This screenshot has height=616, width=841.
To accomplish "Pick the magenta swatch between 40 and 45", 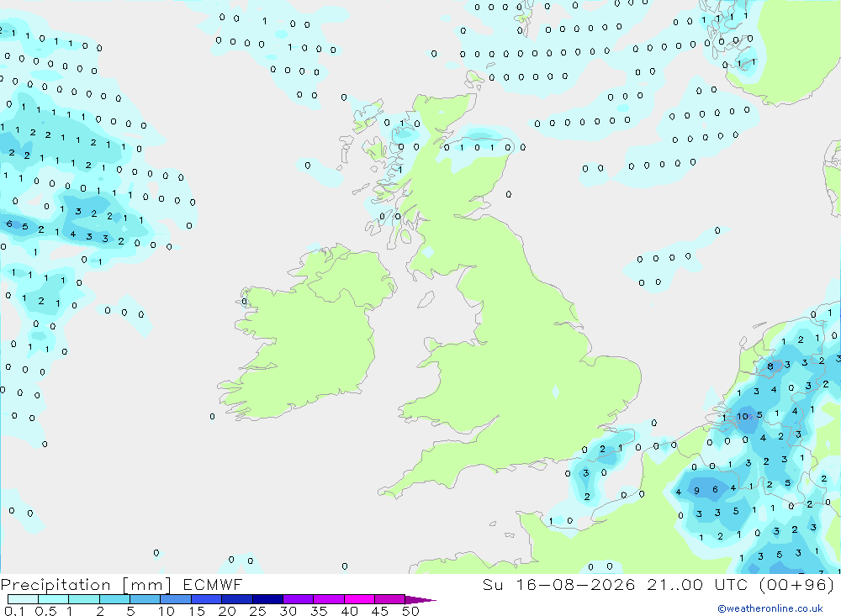I will (x=359, y=599).
